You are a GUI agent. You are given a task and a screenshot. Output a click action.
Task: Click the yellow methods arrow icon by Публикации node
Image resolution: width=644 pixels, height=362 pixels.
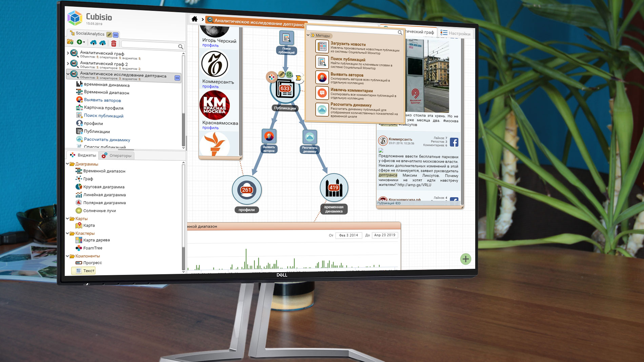(x=298, y=78)
